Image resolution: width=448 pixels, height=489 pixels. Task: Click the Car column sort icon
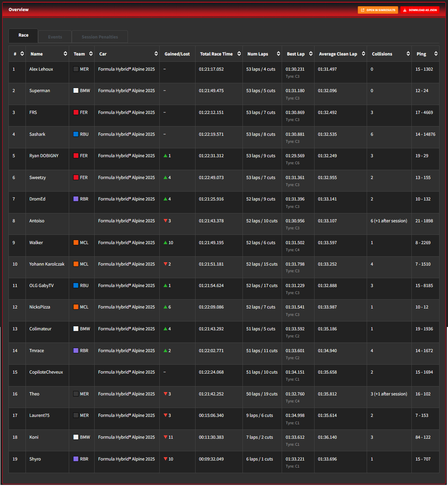coord(156,54)
